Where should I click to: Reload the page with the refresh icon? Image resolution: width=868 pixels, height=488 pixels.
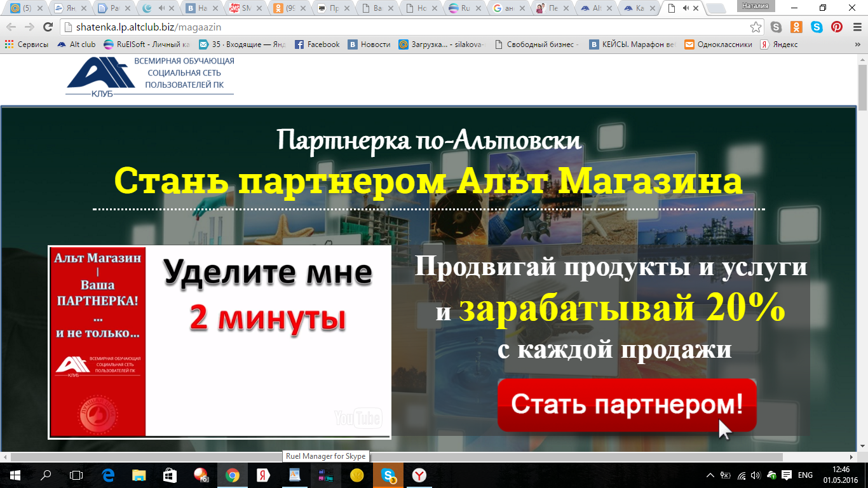coord(48,27)
